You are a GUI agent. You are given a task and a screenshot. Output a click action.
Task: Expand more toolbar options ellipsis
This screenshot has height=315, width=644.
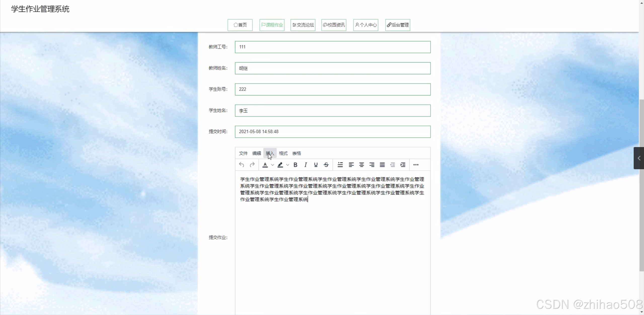point(416,165)
